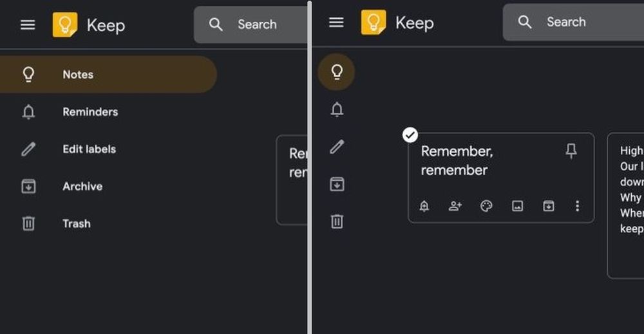This screenshot has width=644, height=334.
Task: Open Trash from the labeled sidebar
Action: click(76, 224)
